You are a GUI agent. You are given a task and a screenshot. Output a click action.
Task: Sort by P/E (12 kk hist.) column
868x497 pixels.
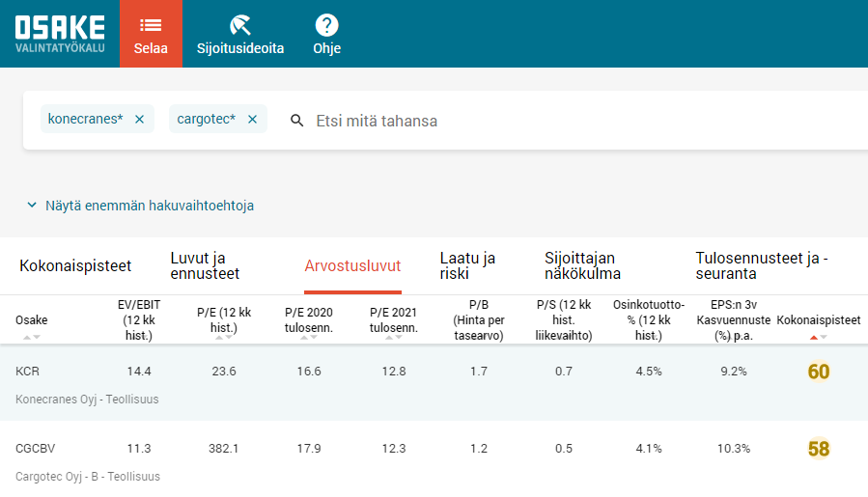point(224,319)
